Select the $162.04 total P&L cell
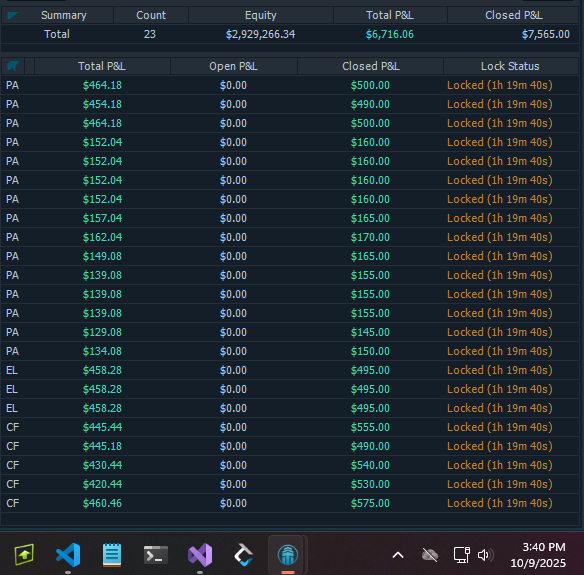Screen dimensions: 584x575 102,237
